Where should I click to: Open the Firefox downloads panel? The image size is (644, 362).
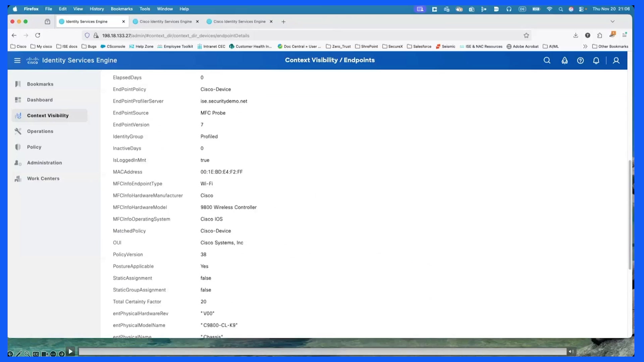[576, 35]
